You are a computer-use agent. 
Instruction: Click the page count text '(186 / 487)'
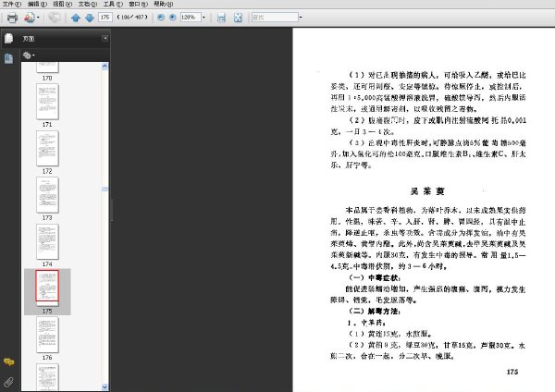click(132, 17)
